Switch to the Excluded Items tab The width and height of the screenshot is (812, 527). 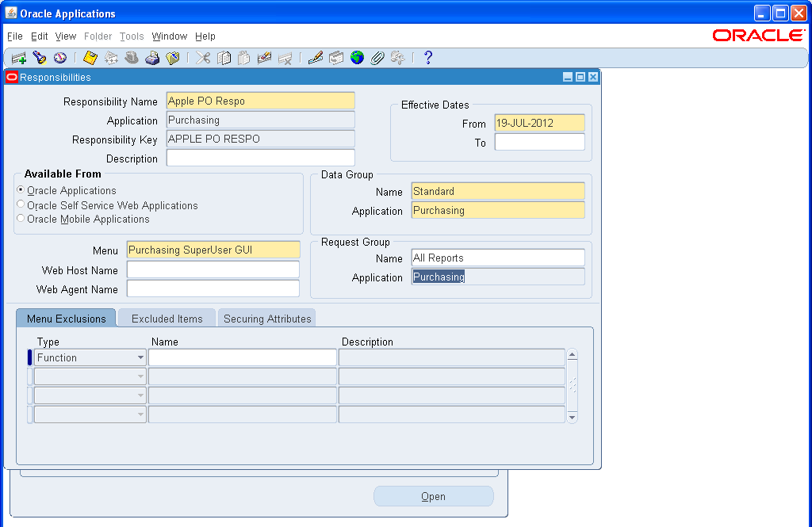[x=167, y=319]
